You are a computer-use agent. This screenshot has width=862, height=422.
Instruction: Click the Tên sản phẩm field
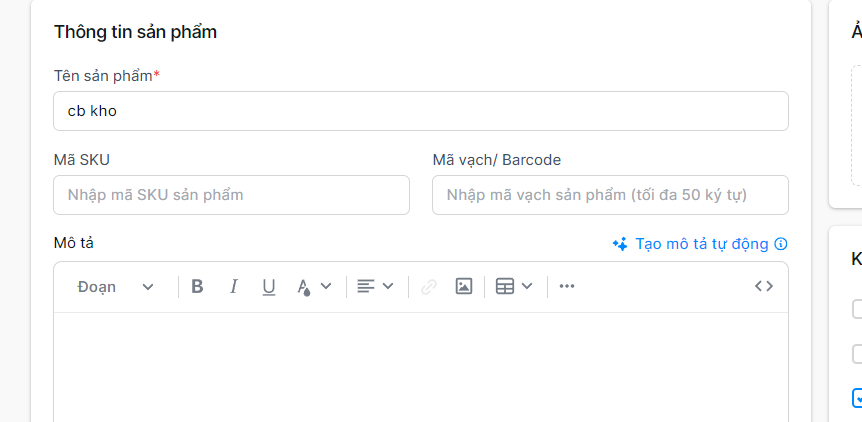(x=420, y=111)
